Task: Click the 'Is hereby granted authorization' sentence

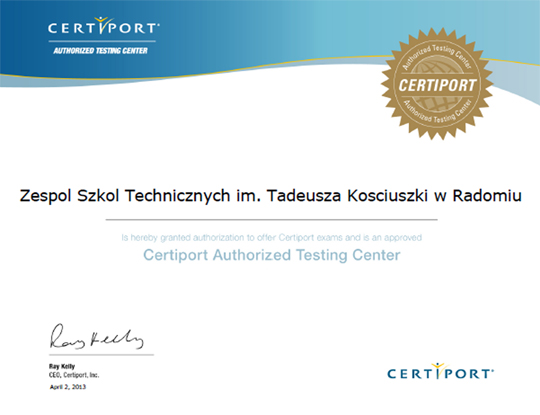Action: [272, 238]
